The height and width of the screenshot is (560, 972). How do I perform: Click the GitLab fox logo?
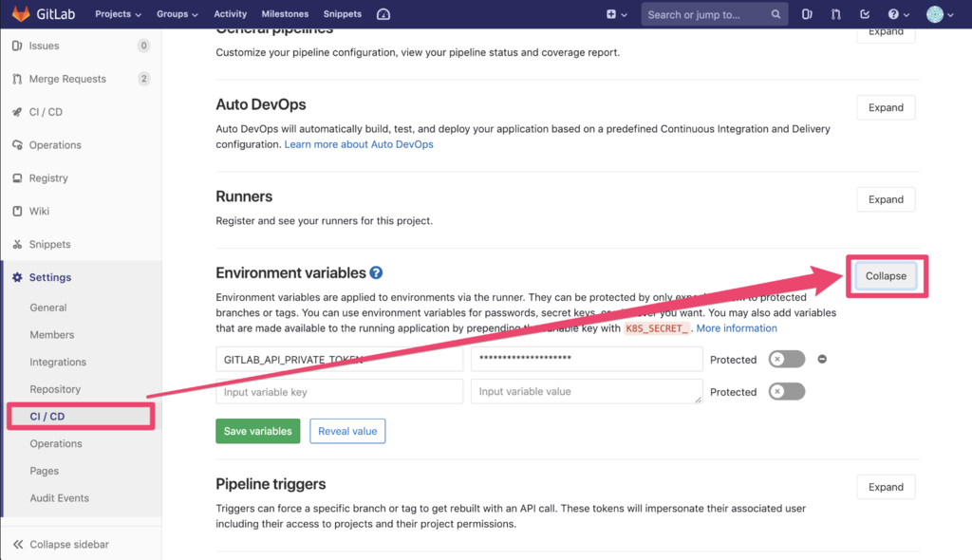pyautogui.click(x=21, y=13)
